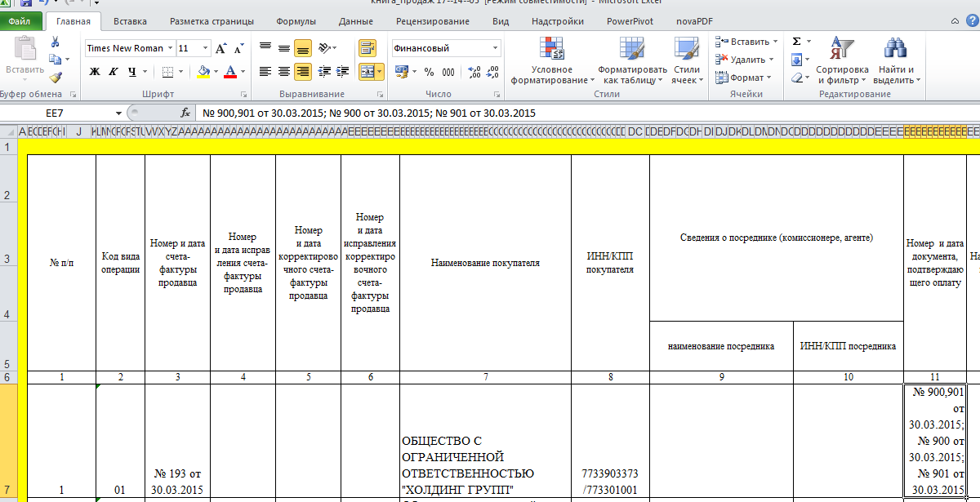Click the Удалить cells button

(x=742, y=60)
